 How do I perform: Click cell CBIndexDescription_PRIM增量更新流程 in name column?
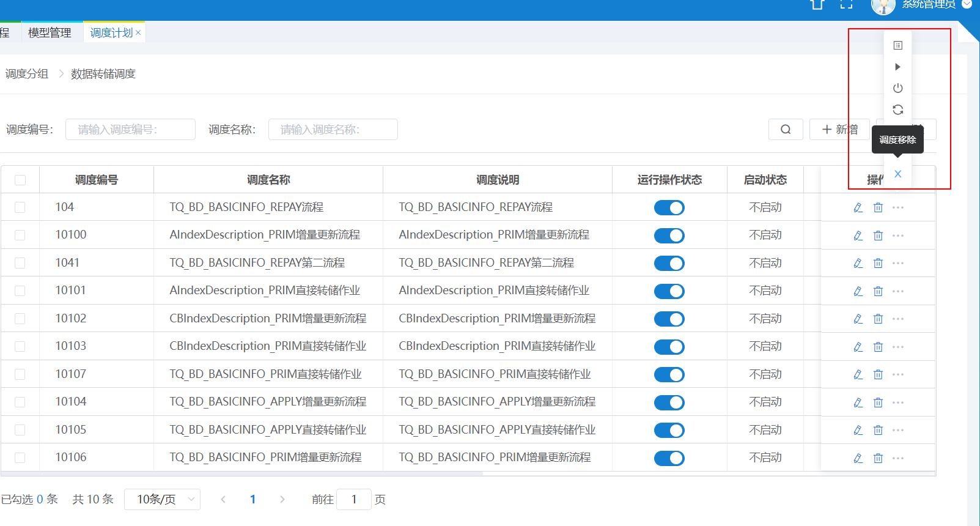coord(268,319)
